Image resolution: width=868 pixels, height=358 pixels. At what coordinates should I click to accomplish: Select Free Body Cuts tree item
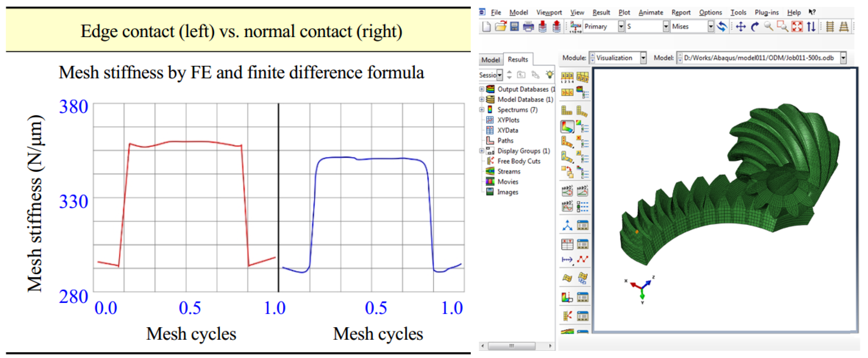click(x=518, y=161)
